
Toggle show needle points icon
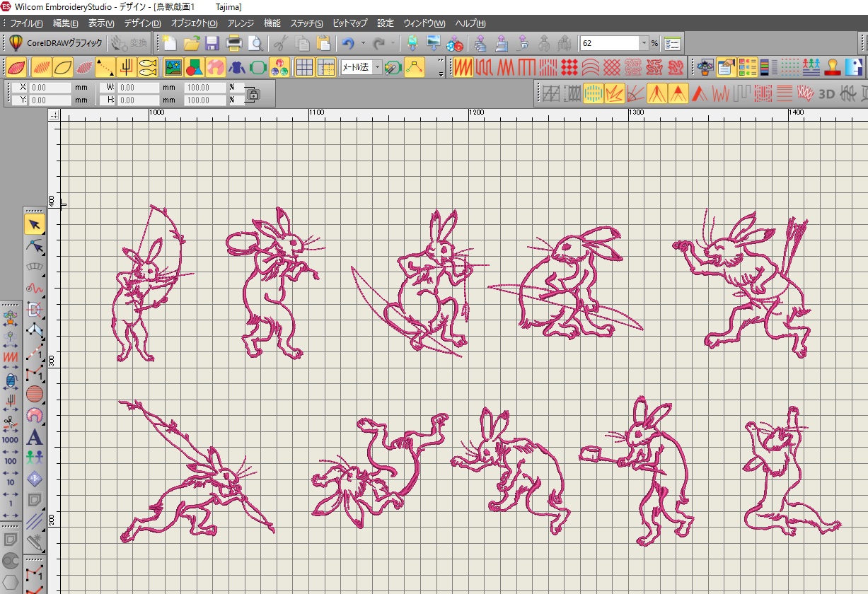(x=127, y=67)
